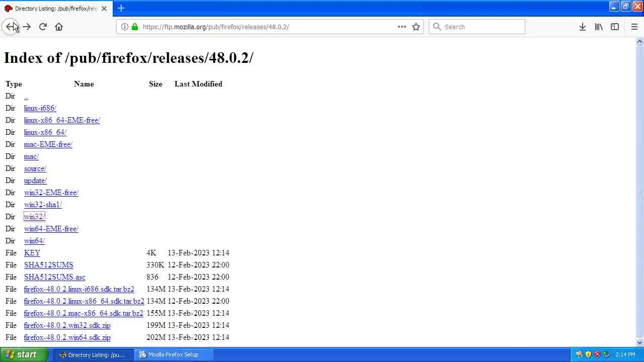This screenshot has width=644, height=362.
Task: Click the vertical scrollbar thumb
Action: (639, 192)
